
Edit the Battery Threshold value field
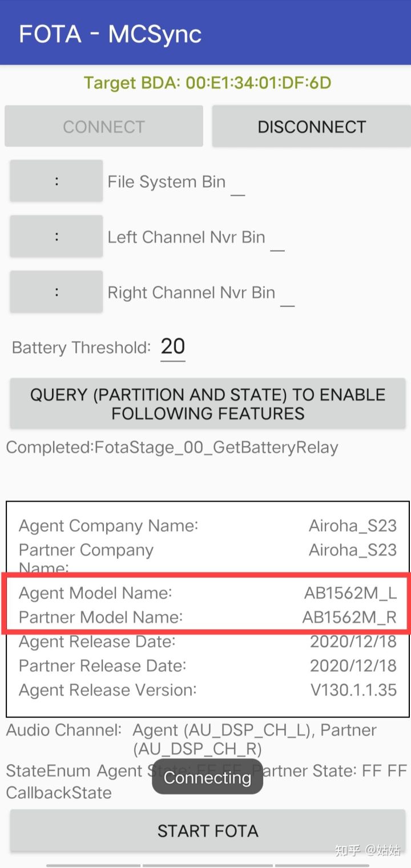pyautogui.click(x=173, y=347)
